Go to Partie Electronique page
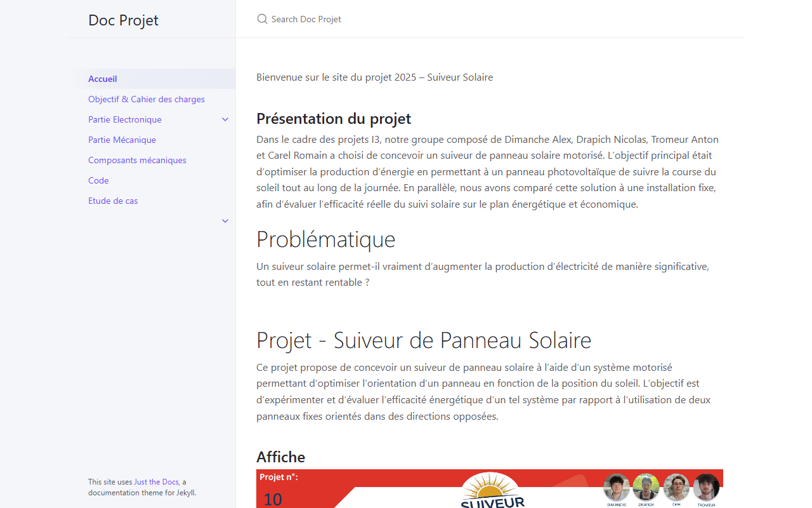Image resolution: width=812 pixels, height=508 pixels. [125, 119]
